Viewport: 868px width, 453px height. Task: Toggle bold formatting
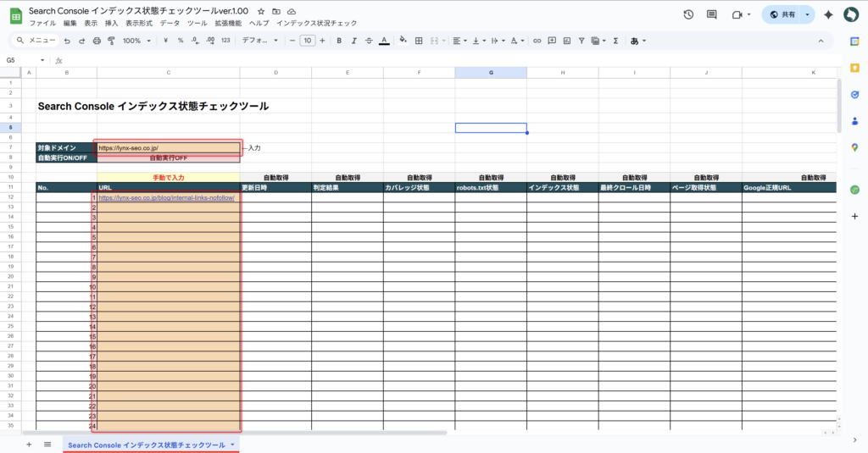pos(340,41)
